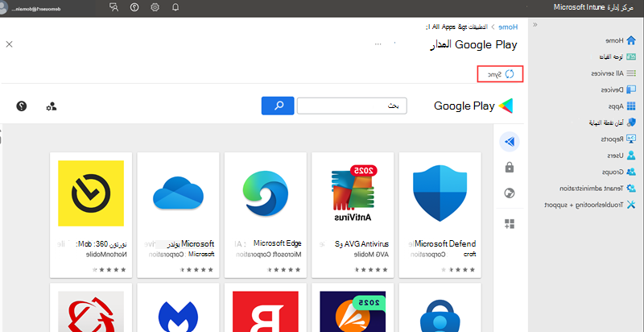
Task: Open the notifications bell in top bar
Action: click(175, 7)
